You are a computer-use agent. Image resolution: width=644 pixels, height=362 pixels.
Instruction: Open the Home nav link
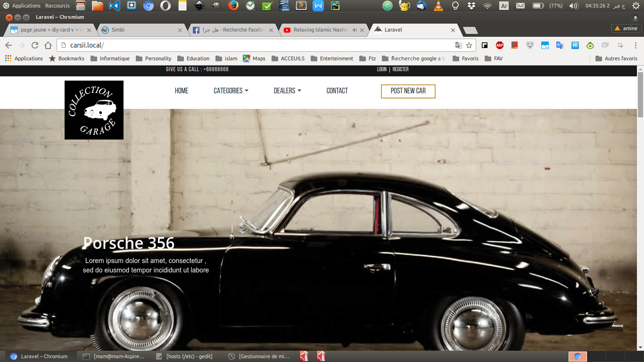pos(182,91)
